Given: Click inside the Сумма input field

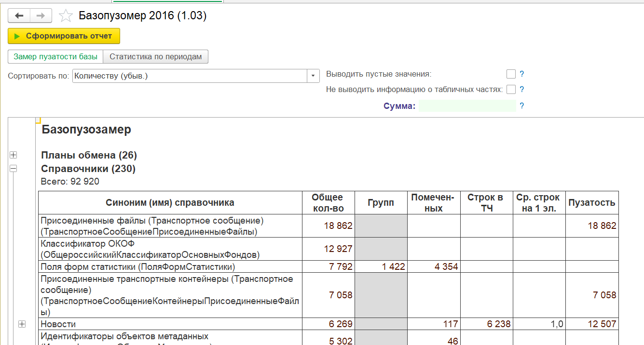Looking at the screenshot, I should [466, 106].
